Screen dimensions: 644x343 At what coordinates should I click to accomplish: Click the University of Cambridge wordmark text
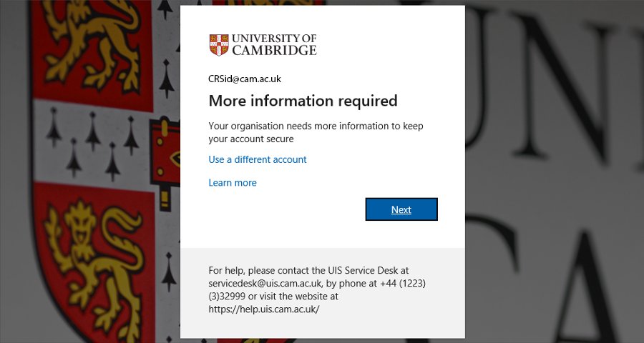tap(274, 45)
